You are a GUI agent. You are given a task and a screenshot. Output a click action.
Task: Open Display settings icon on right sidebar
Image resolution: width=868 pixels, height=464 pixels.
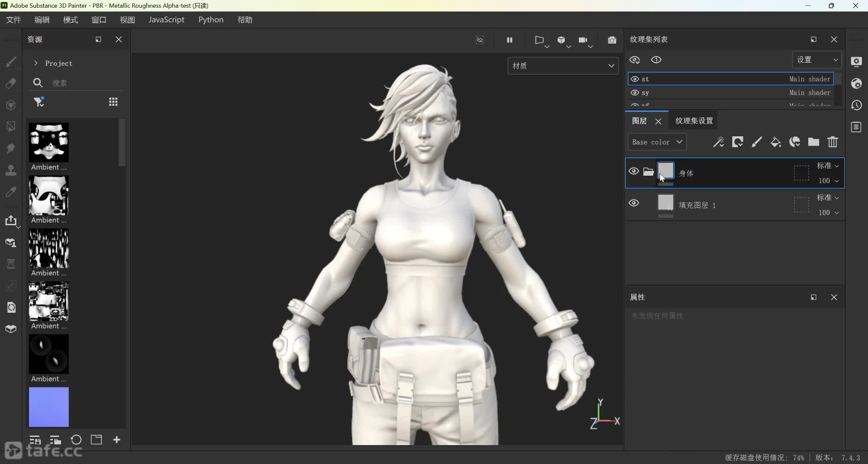click(856, 62)
